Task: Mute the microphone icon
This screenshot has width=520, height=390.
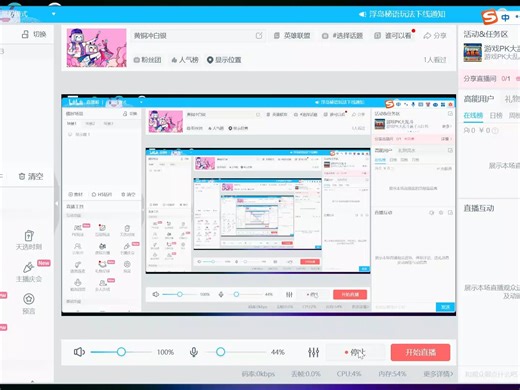Action: (194, 352)
